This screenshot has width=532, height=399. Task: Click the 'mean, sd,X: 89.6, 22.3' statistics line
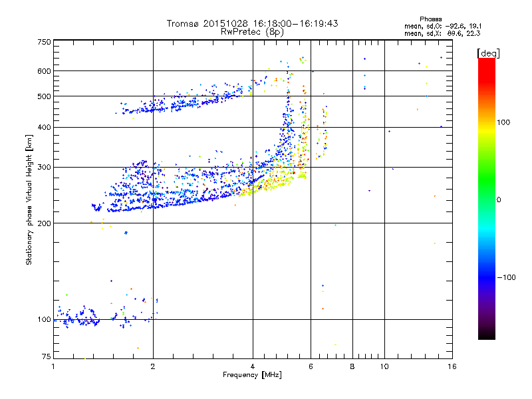pos(442,33)
